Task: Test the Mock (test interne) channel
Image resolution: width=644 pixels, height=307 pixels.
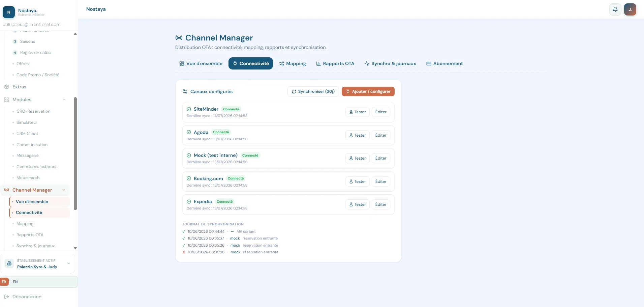Action: click(x=358, y=158)
